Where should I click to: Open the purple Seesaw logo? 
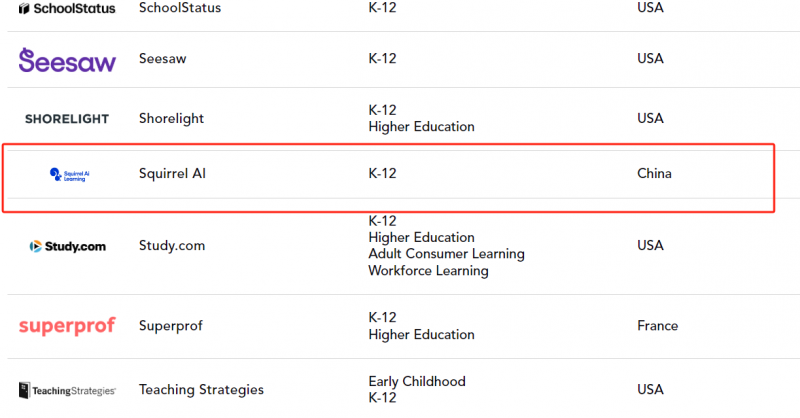tap(67, 60)
